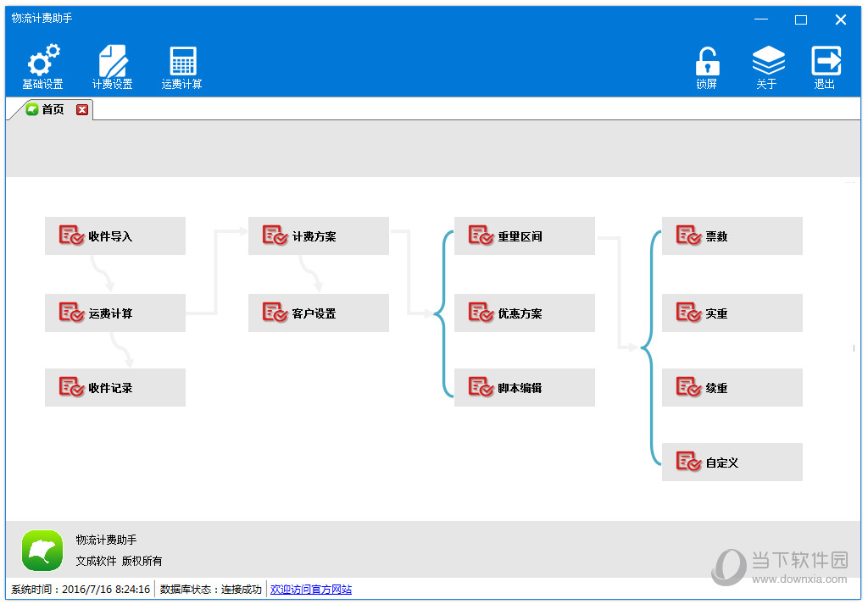868x604 pixels.
Task: Open the 收件记录 flow label
Action: 110,388
